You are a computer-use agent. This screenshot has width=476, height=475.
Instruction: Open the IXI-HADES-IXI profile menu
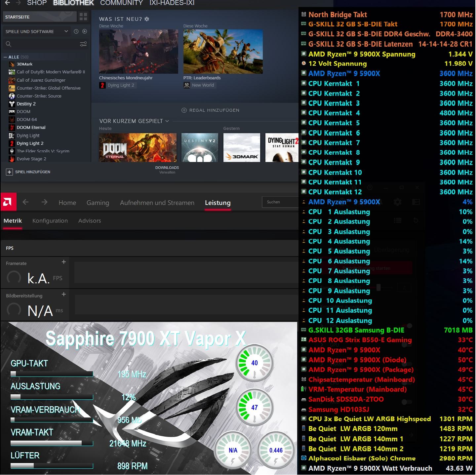(x=172, y=3)
